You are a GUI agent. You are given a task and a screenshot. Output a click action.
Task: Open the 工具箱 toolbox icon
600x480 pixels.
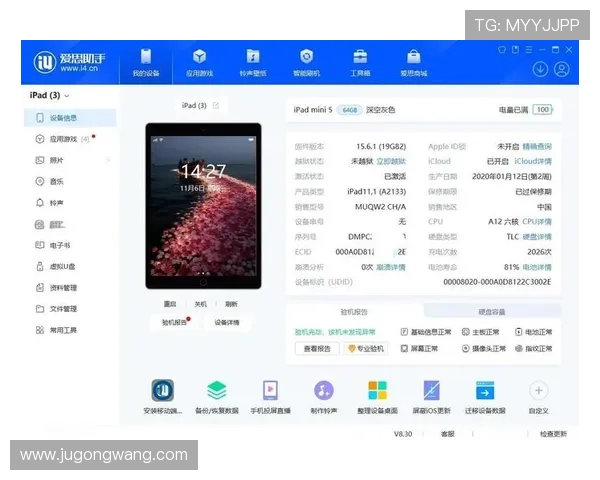(360, 57)
